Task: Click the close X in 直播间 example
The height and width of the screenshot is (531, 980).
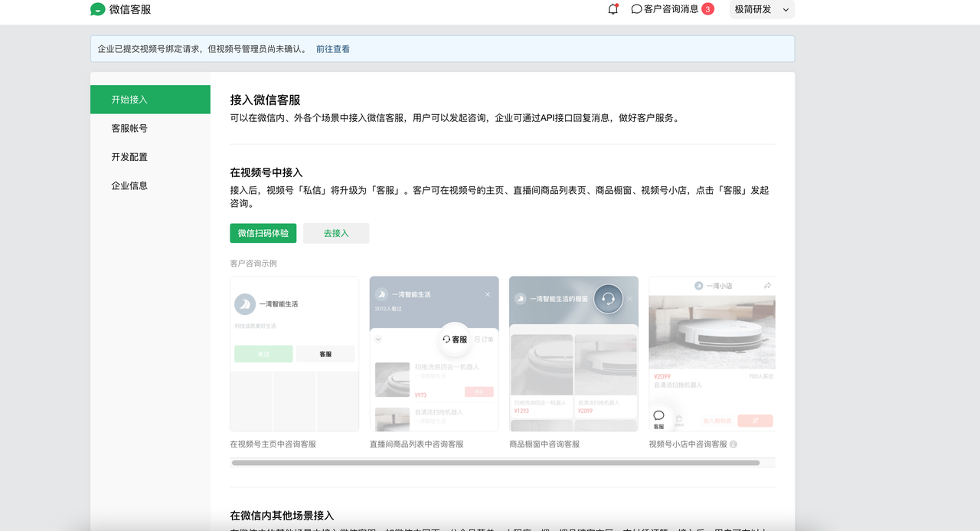Action: click(488, 294)
